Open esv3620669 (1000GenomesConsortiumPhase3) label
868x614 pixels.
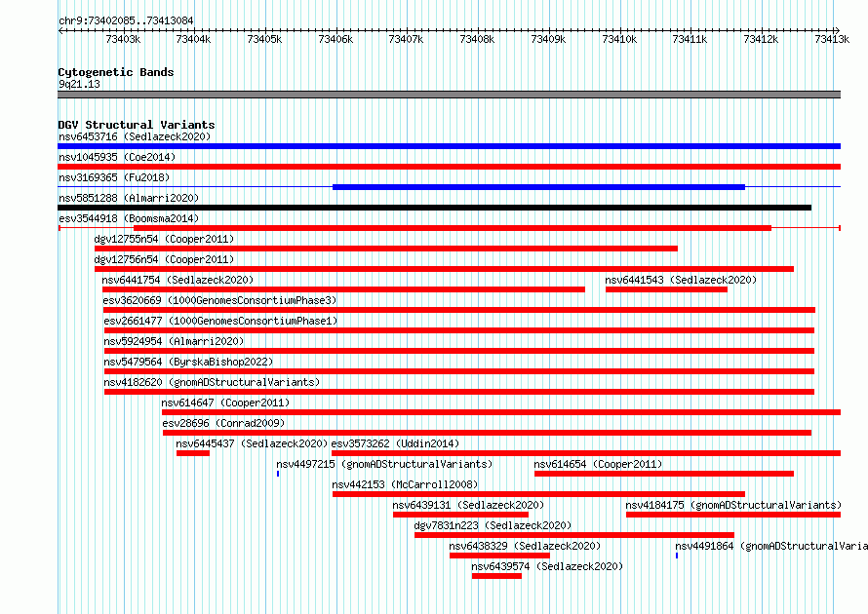pyautogui.click(x=219, y=300)
